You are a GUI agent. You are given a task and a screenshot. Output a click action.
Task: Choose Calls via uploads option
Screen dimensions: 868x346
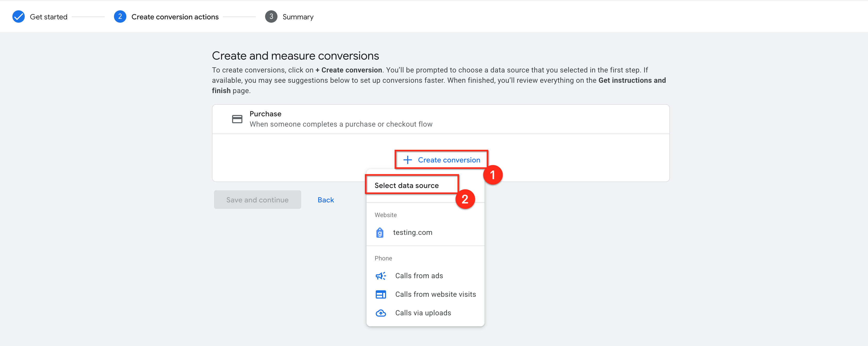[x=423, y=313]
